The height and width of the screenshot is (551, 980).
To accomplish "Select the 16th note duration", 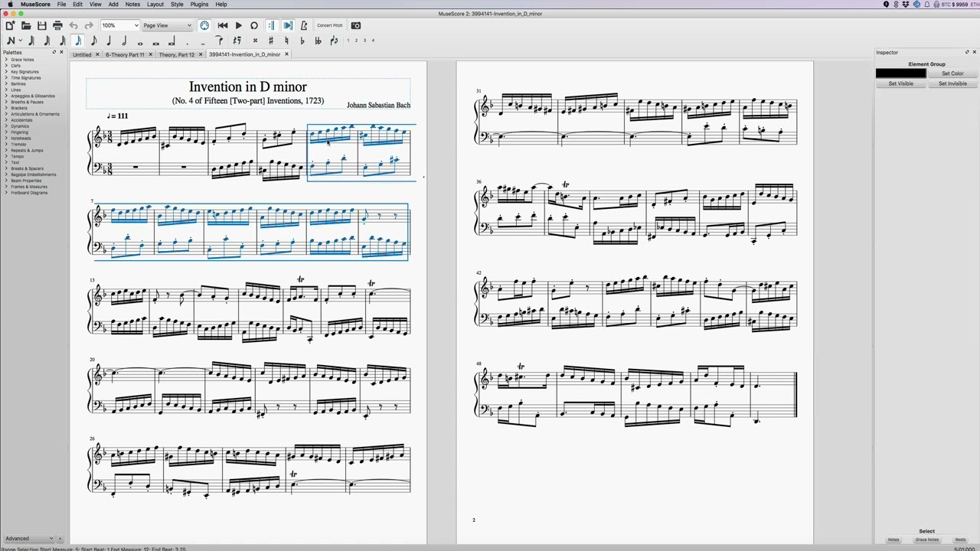I will pos(78,41).
